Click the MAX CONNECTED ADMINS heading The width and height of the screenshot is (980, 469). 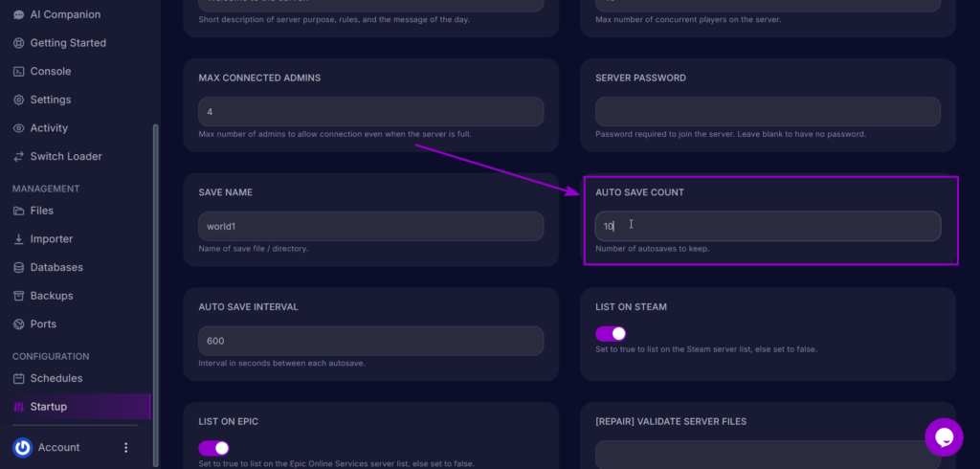tap(259, 78)
